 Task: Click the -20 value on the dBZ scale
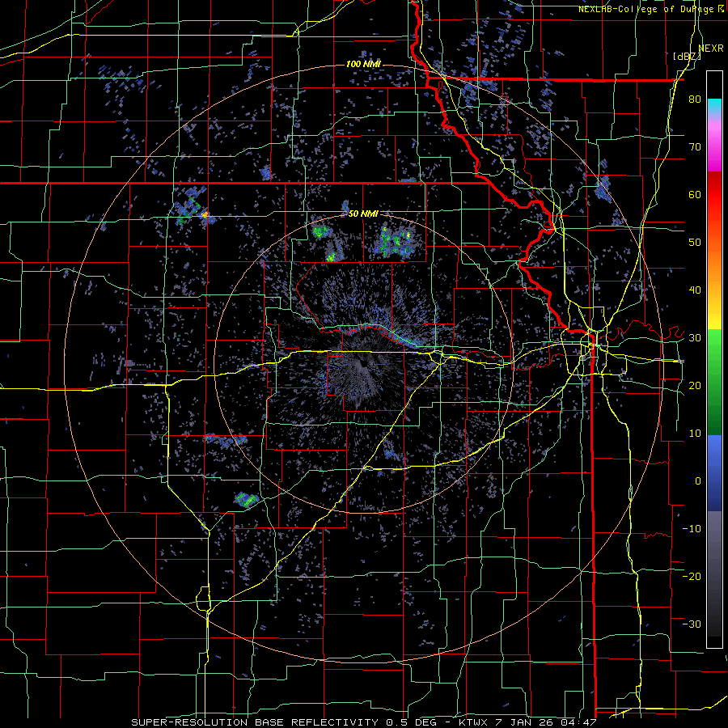coord(692,577)
